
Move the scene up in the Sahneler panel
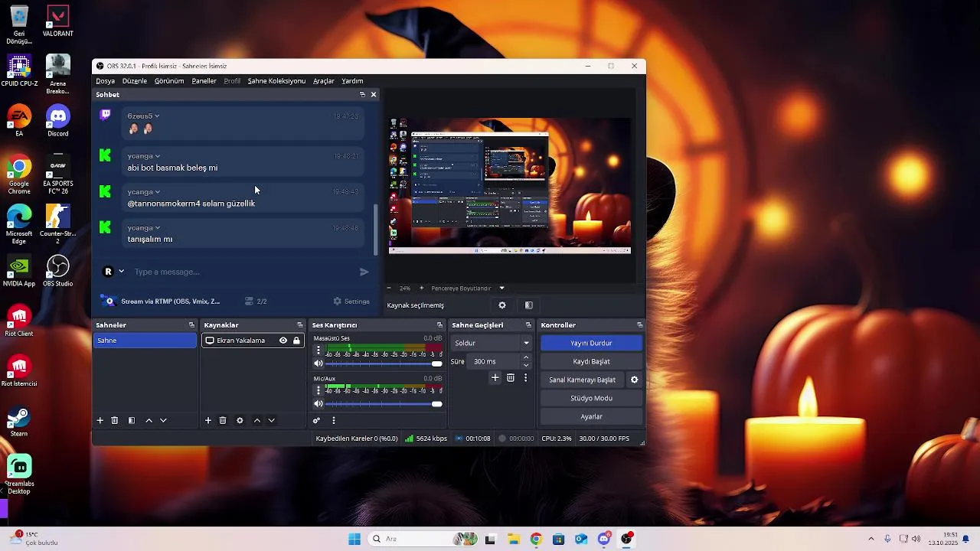149,420
